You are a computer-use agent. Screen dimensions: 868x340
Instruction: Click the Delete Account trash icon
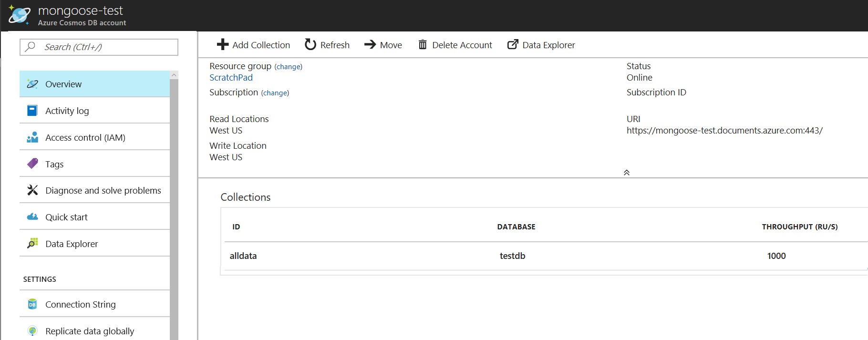[423, 45]
